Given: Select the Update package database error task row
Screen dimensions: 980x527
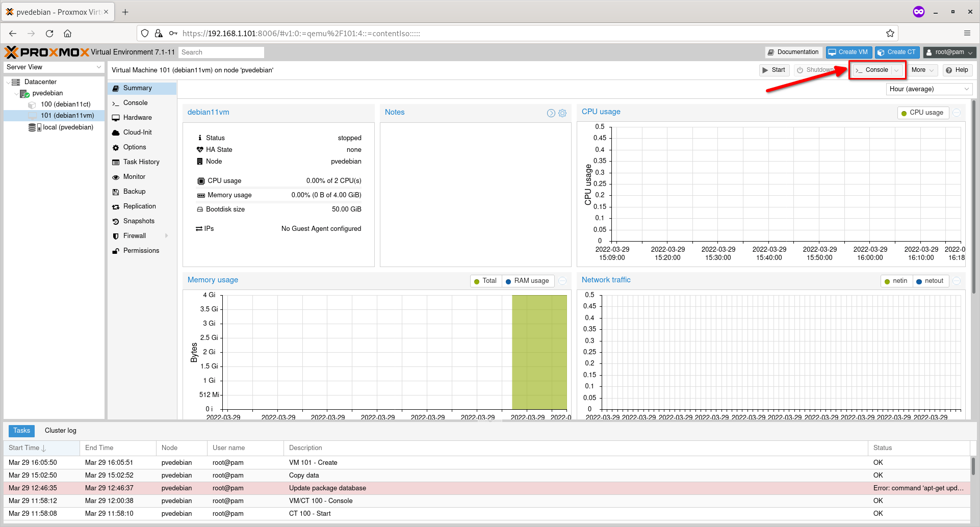Looking at the screenshot, I should click(x=487, y=488).
